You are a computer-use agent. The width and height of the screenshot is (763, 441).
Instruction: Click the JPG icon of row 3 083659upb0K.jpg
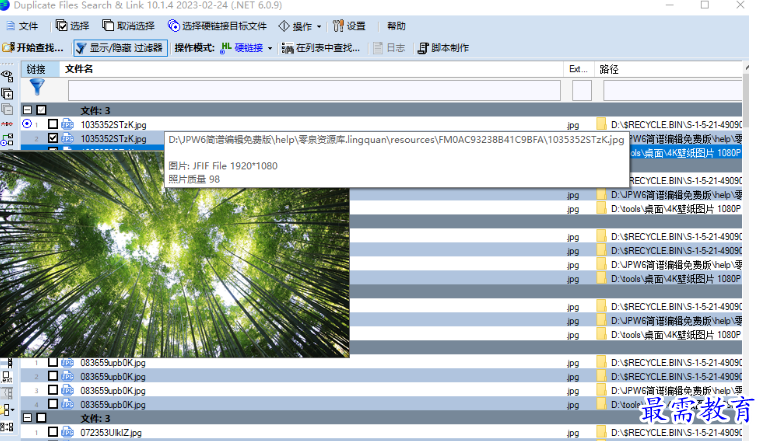click(x=68, y=390)
